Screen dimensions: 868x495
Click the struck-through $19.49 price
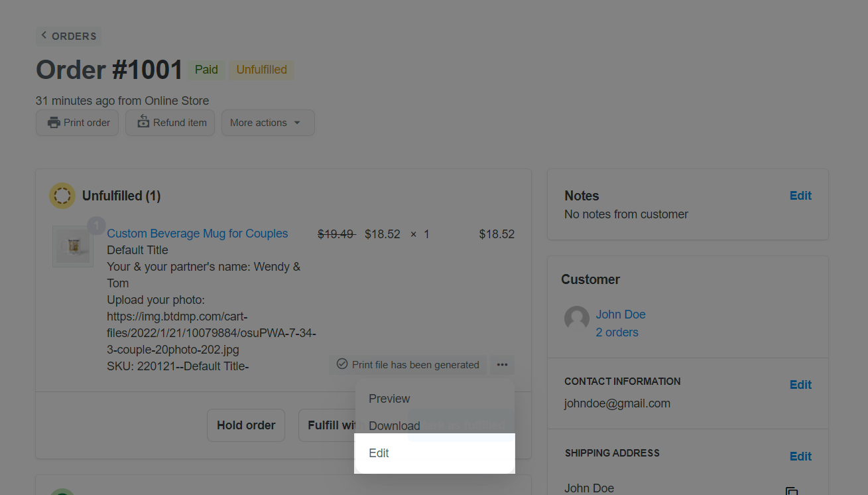click(x=337, y=234)
